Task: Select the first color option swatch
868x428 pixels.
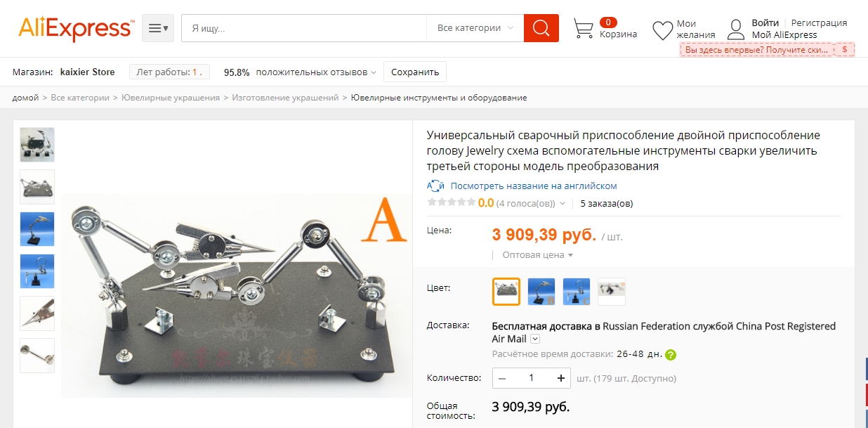Action: pos(506,292)
